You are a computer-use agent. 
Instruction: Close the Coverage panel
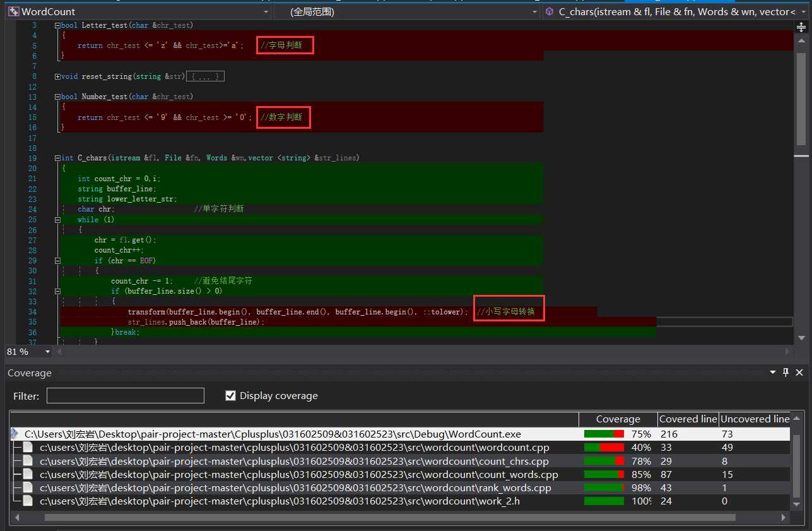(x=800, y=373)
